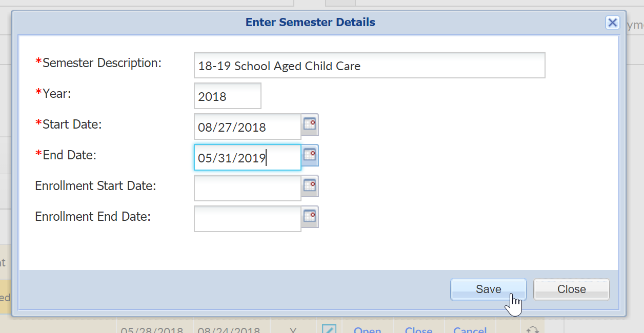Select the empty Enrollment End Date field
The width and height of the screenshot is (644, 333).
(x=247, y=219)
